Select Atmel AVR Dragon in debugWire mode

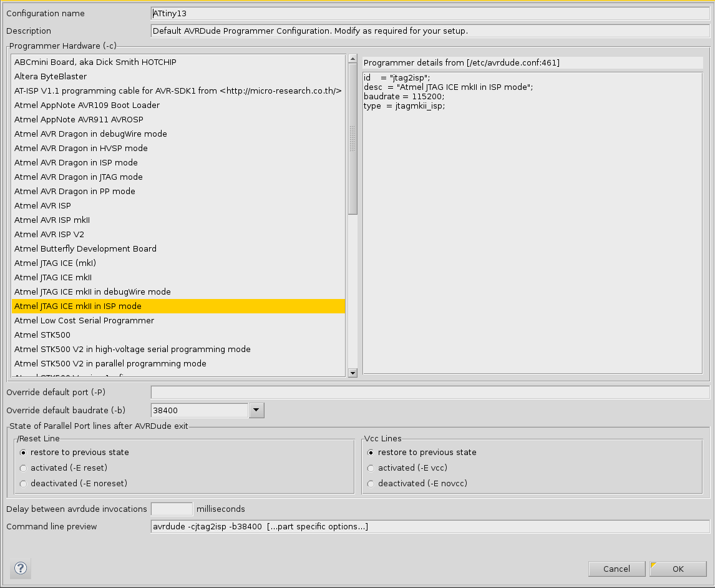click(x=178, y=134)
